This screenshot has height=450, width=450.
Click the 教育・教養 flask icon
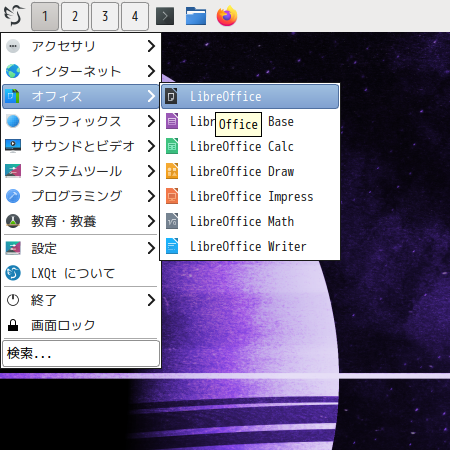pyautogui.click(x=13, y=221)
